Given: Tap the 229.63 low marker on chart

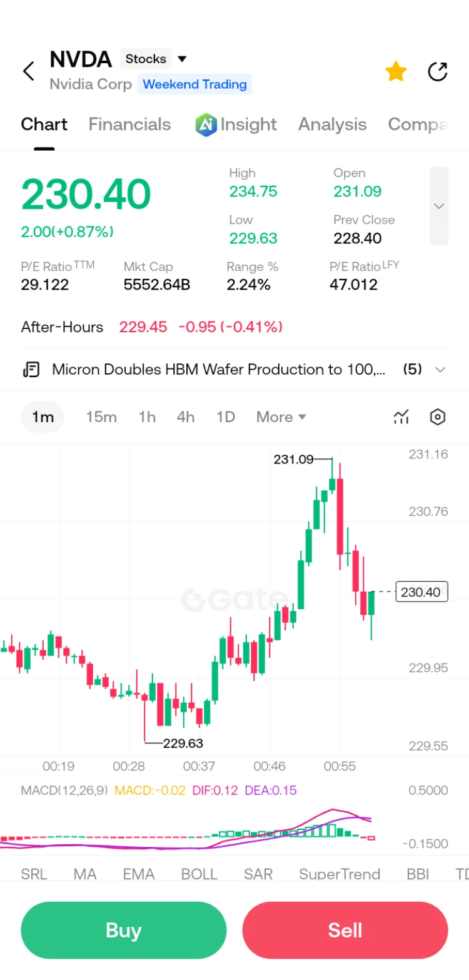Looking at the screenshot, I should 183,744.
